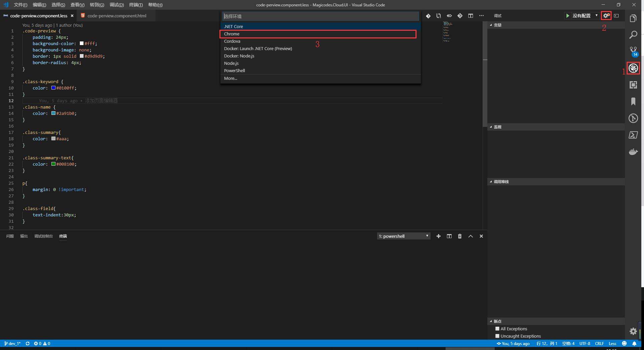Select Chrome from the environment list
The height and width of the screenshot is (350, 644).
pyautogui.click(x=317, y=34)
